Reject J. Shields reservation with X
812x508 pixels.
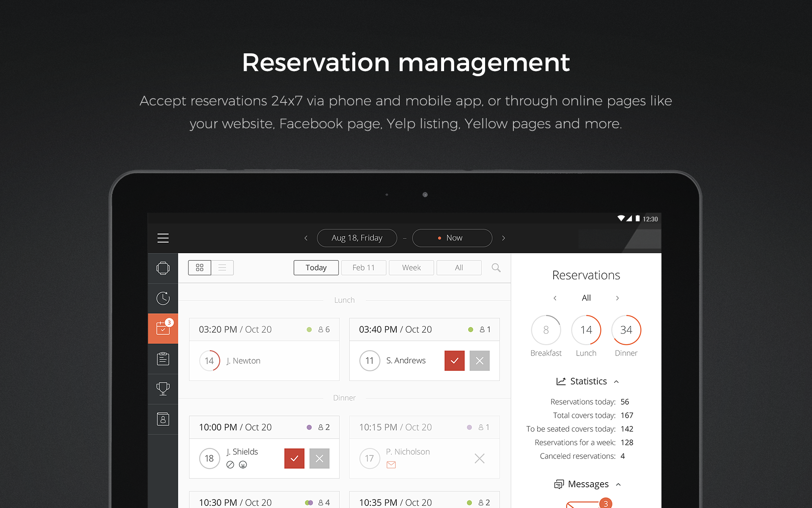pyautogui.click(x=319, y=458)
